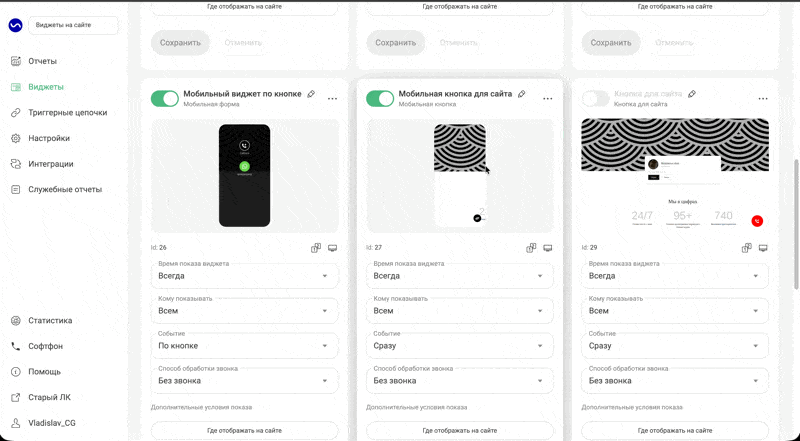Expand Событие dropdown showing По кнопке
This screenshot has height=441, width=800.
coord(244,346)
